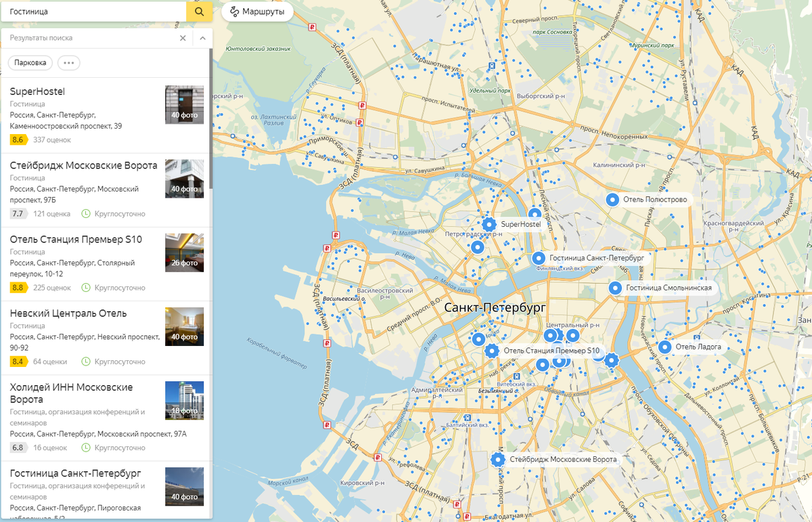Image resolution: width=812 pixels, height=522 pixels.
Task: Select Отель Станция Премьер S10 map marker
Action: (x=492, y=351)
